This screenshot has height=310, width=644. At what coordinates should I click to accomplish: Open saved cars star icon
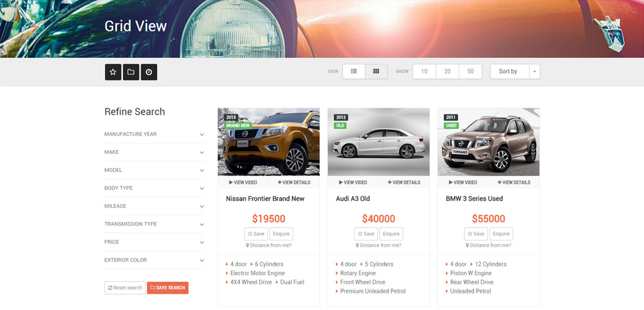click(113, 72)
